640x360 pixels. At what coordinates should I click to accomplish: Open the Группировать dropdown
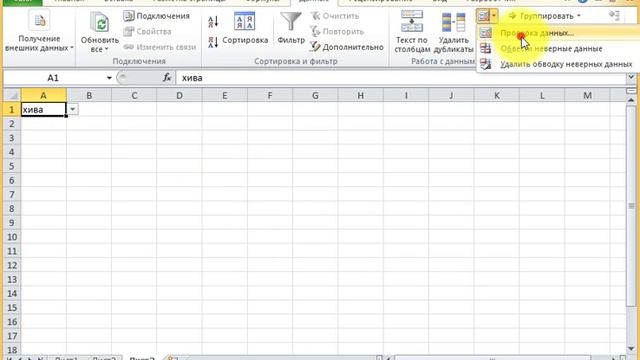click(544, 16)
